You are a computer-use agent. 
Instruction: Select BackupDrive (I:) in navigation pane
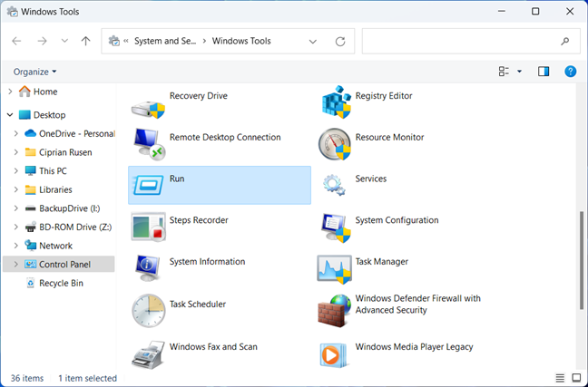tap(63, 208)
